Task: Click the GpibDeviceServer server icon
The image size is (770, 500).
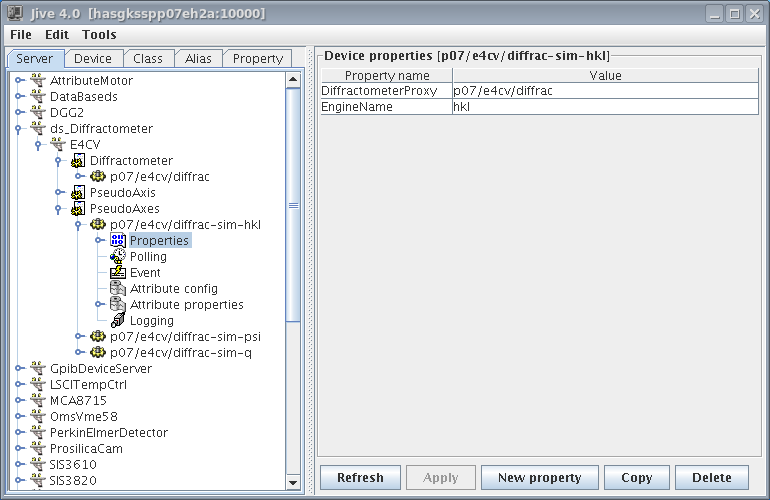Action: click(x=37, y=368)
